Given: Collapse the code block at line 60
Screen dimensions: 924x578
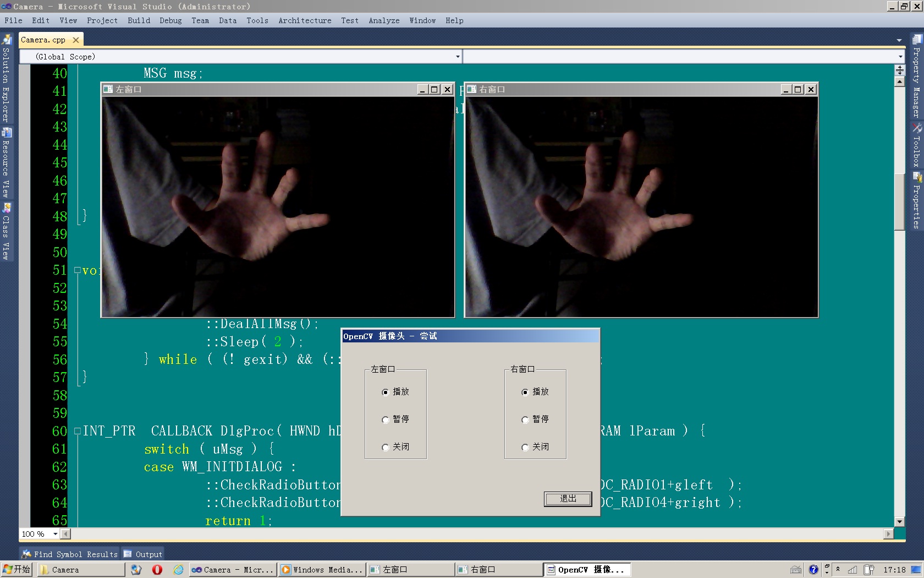Looking at the screenshot, I should tap(78, 431).
